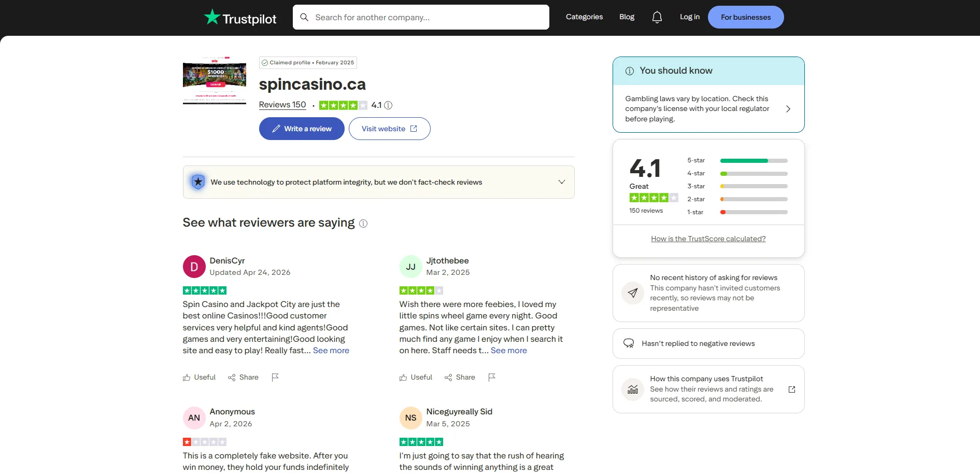The width and height of the screenshot is (980, 473).
Task: Flag Jjtothebee's review
Action: [x=492, y=378]
